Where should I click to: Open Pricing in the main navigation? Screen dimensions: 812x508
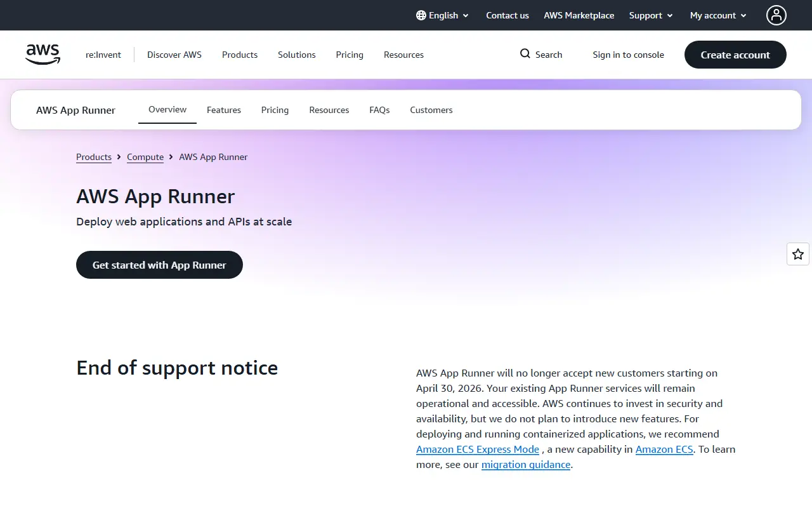(x=350, y=55)
